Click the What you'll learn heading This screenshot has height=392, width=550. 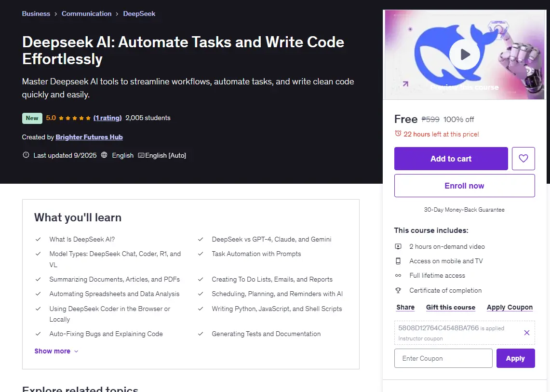(x=78, y=217)
